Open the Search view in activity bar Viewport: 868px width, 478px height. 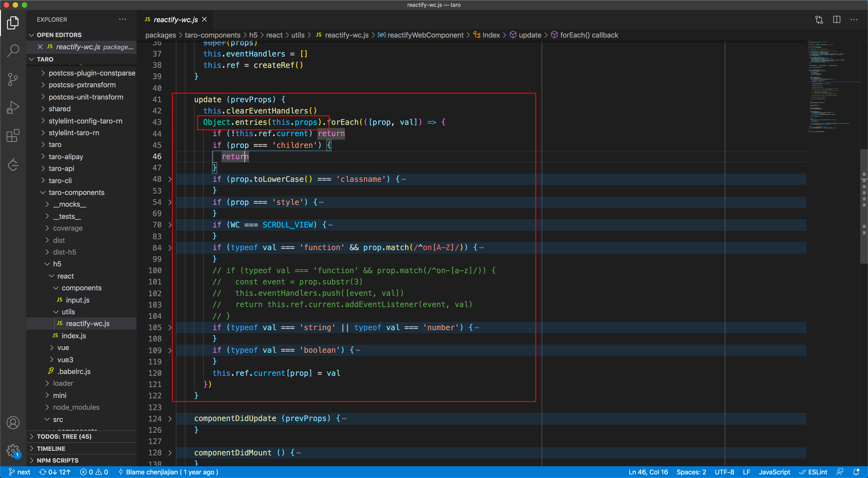[13, 51]
